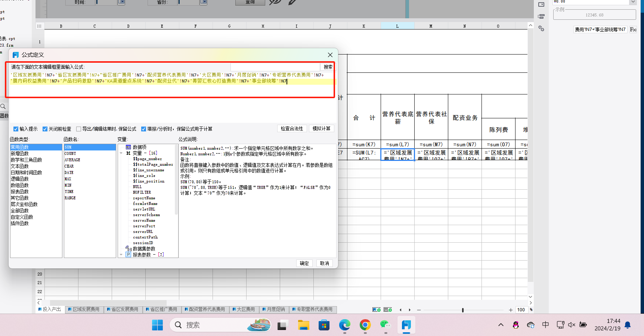644x336 pixels.
Task: Open the hyperlink panel icon in sidebar
Action: (x=541, y=28)
